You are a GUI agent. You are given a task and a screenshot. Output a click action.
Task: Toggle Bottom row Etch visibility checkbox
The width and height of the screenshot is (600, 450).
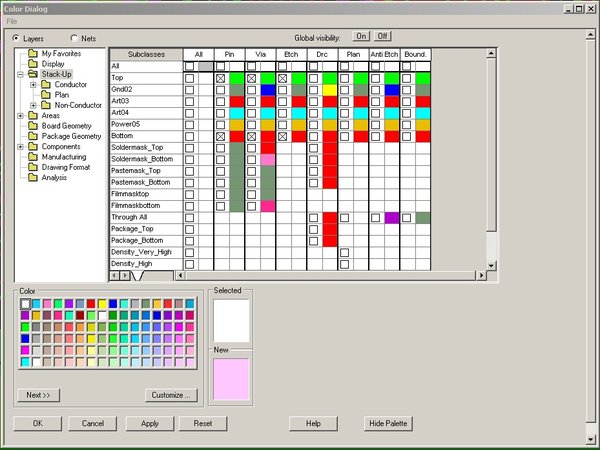point(282,137)
